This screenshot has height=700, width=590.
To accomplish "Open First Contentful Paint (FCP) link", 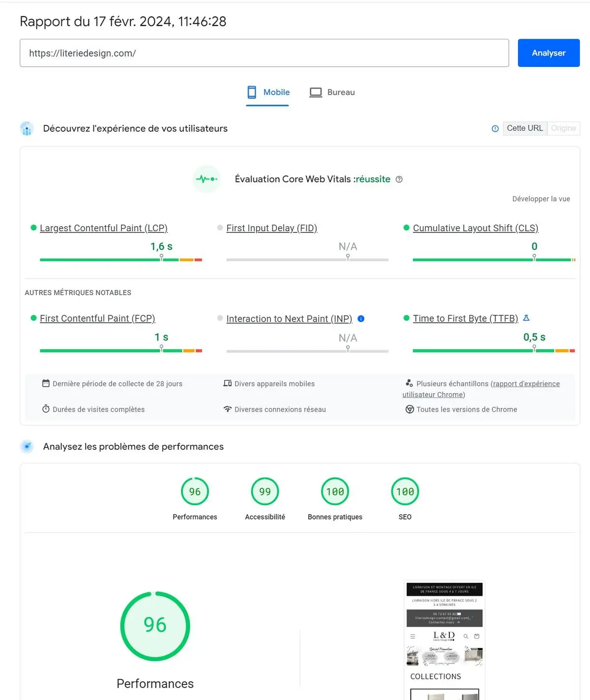I will click(97, 318).
